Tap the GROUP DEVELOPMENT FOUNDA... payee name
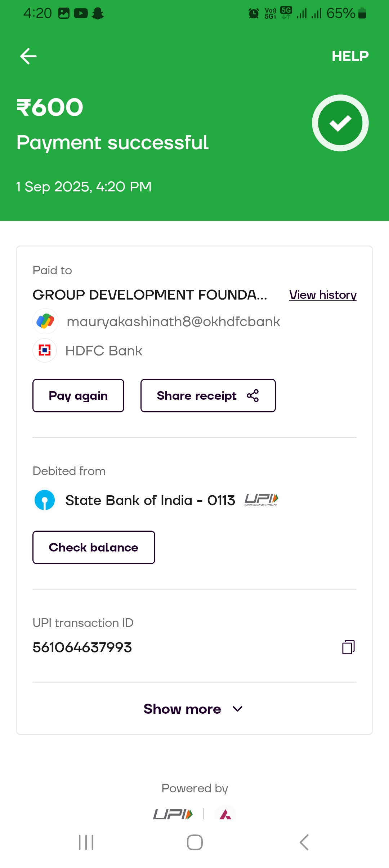Viewport: 389px width, 868px height. click(x=150, y=295)
